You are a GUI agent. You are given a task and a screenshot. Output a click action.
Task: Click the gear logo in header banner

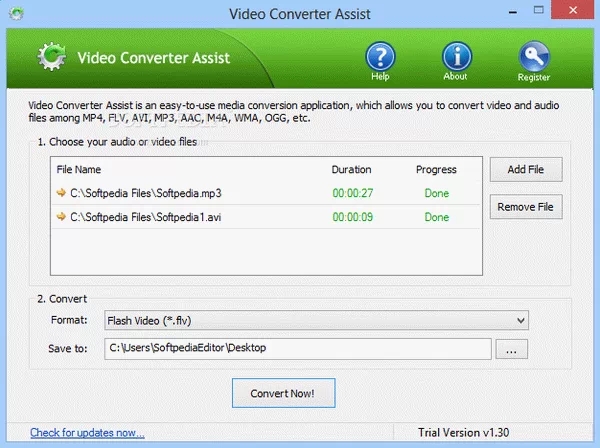coord(52,57)
